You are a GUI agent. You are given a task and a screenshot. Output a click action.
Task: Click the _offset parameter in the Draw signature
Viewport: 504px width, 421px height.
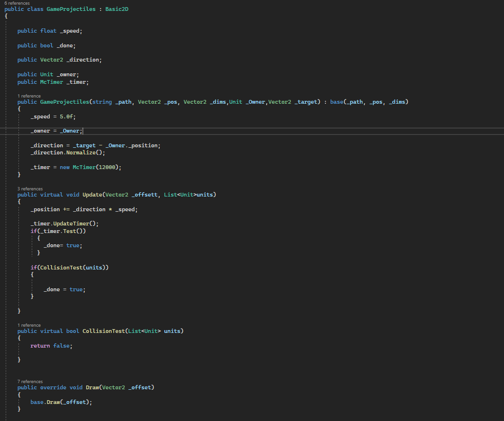pyautogui.click(x=139, y=387)
